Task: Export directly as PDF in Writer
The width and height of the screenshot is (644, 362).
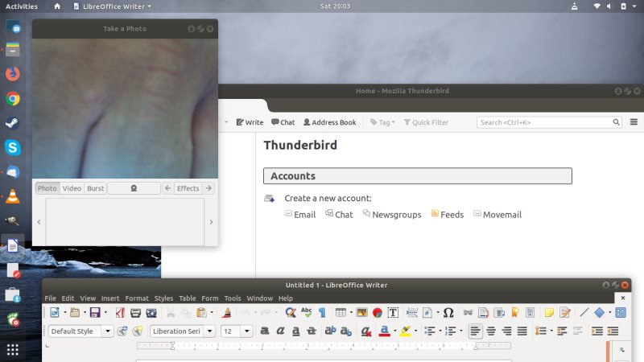Action: tap(120, 312)
